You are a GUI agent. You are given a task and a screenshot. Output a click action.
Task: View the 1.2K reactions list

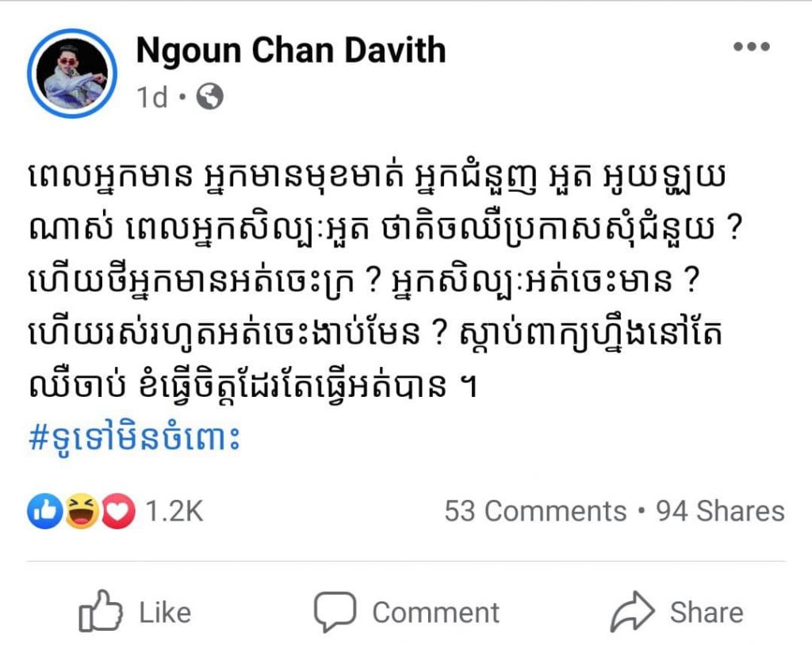(174, 511)
